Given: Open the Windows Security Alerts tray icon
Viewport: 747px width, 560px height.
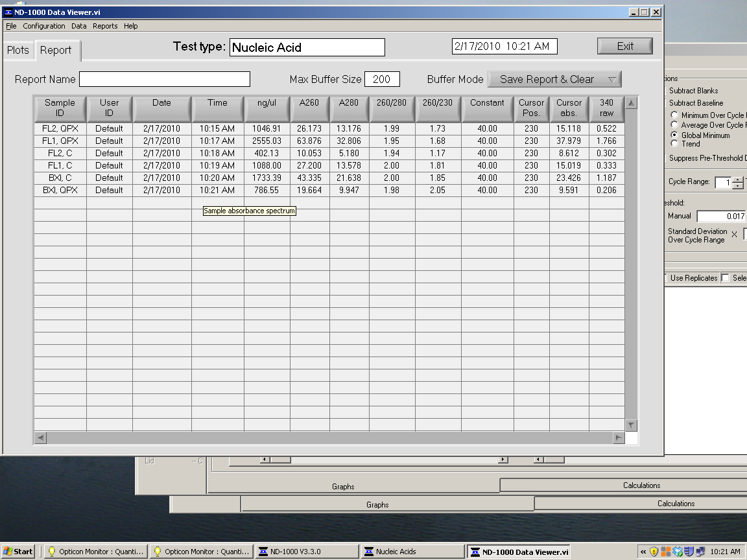Looking at the screenshot, I should (654, 552).
